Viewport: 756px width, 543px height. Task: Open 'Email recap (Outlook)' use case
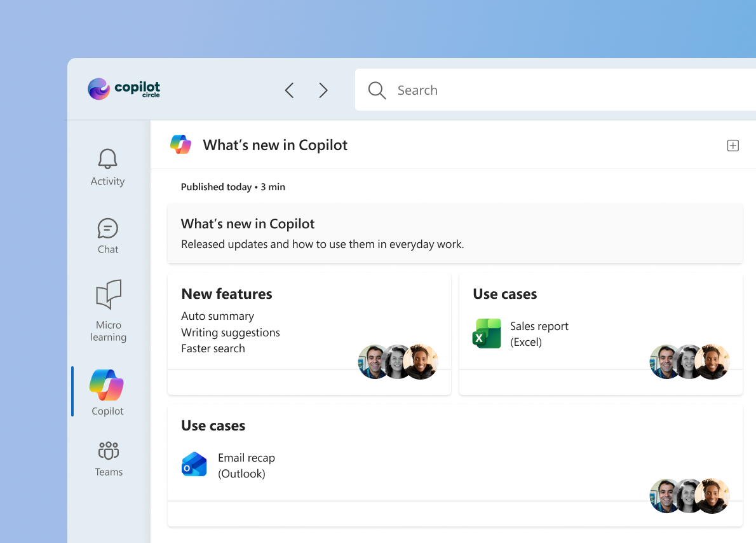(246, 466)
